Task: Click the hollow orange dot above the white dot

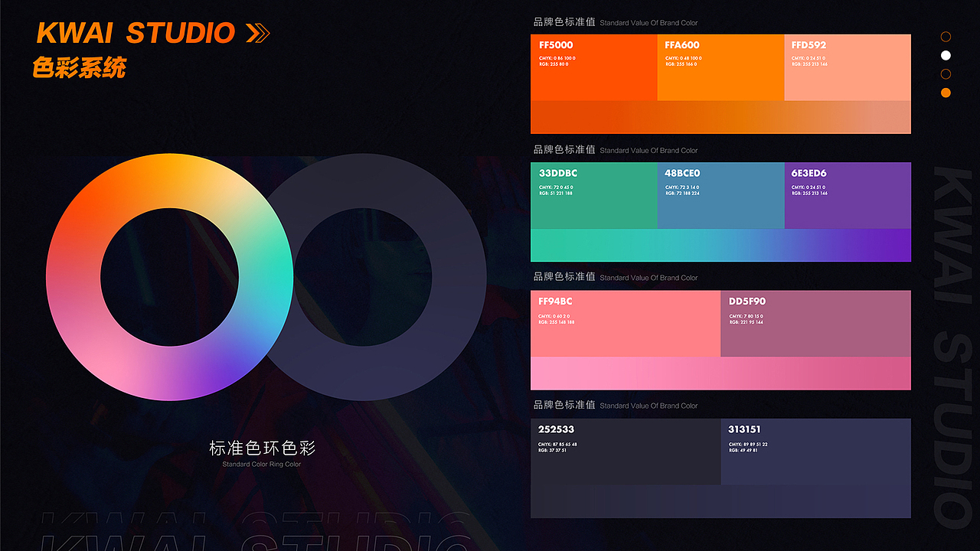Action: click(x=946, y=37)
